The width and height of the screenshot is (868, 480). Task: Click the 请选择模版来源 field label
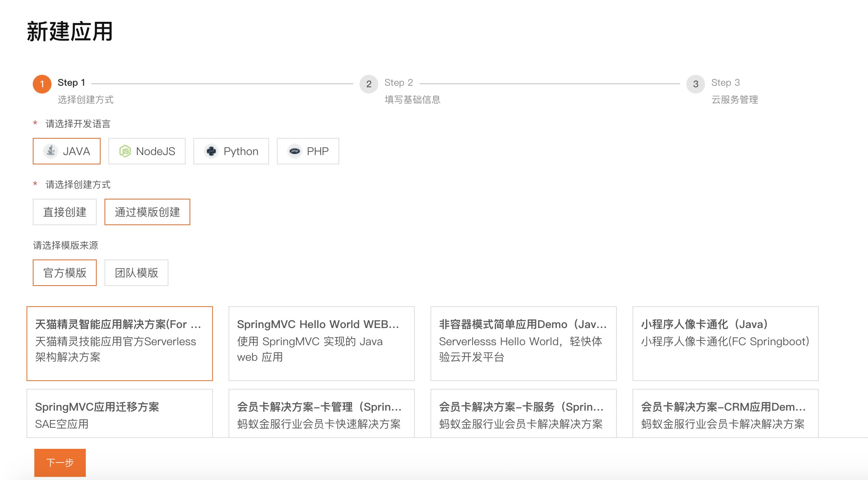66,245
